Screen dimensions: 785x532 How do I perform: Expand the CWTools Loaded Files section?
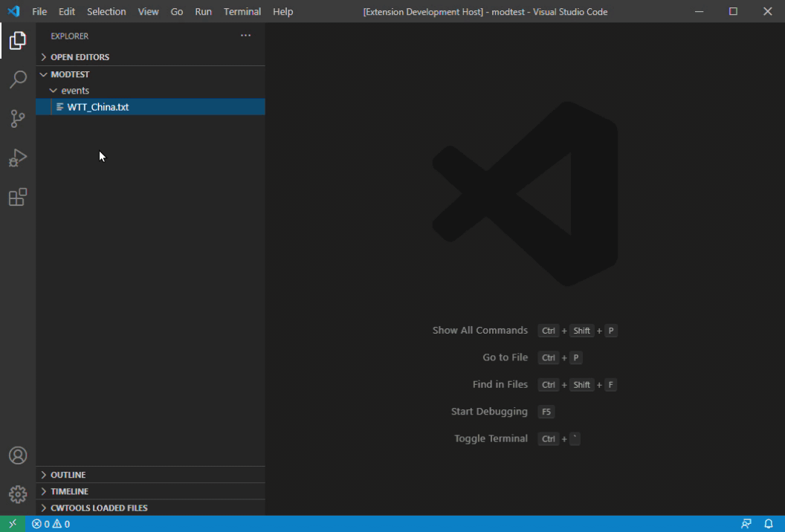click(x=150, y=507)
